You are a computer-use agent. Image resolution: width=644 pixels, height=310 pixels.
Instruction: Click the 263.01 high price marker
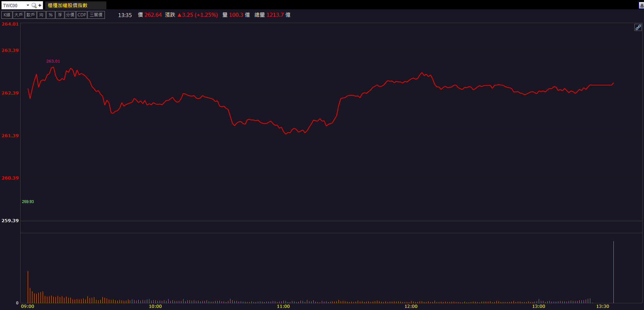53,61
